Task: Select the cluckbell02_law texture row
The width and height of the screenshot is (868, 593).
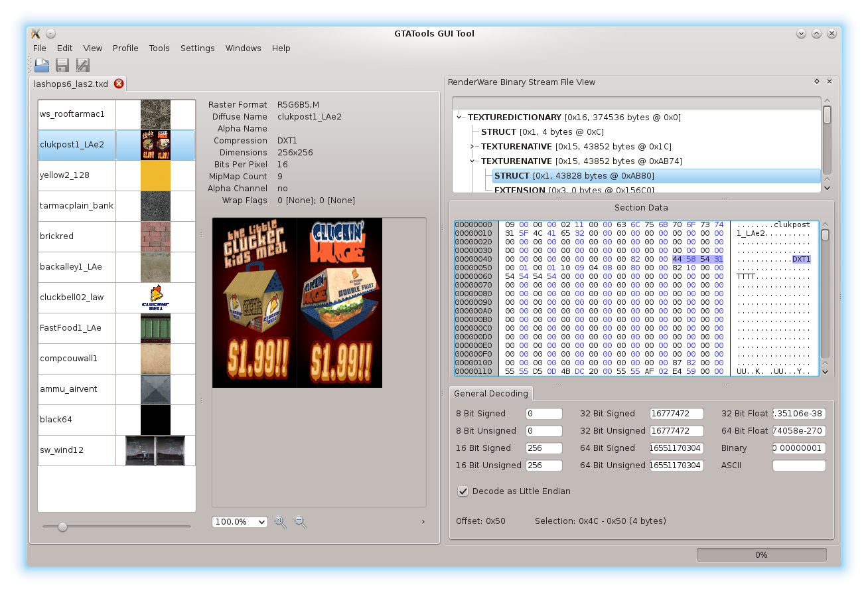Action: pos(117,298)
